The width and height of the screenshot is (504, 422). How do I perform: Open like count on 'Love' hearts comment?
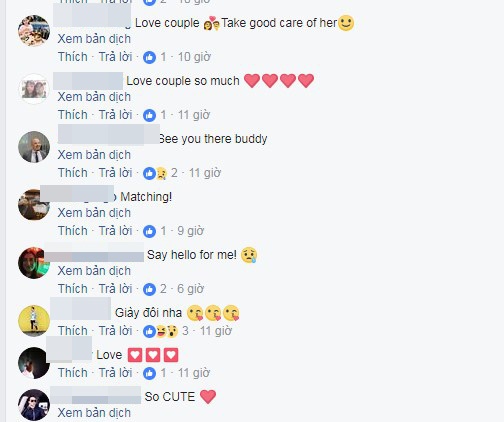click(163, 373)
